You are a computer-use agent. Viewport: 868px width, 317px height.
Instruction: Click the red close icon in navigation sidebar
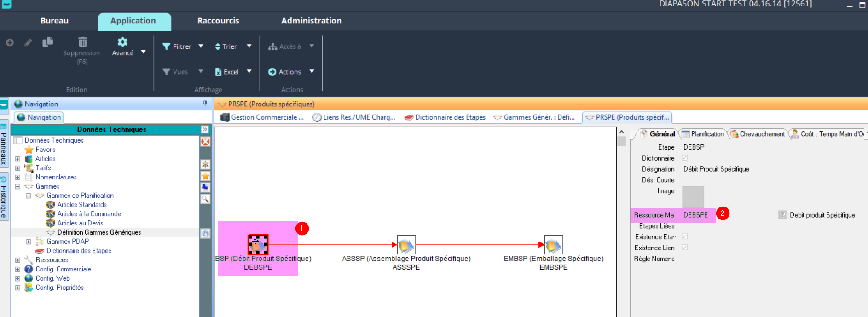click(205, 142)
